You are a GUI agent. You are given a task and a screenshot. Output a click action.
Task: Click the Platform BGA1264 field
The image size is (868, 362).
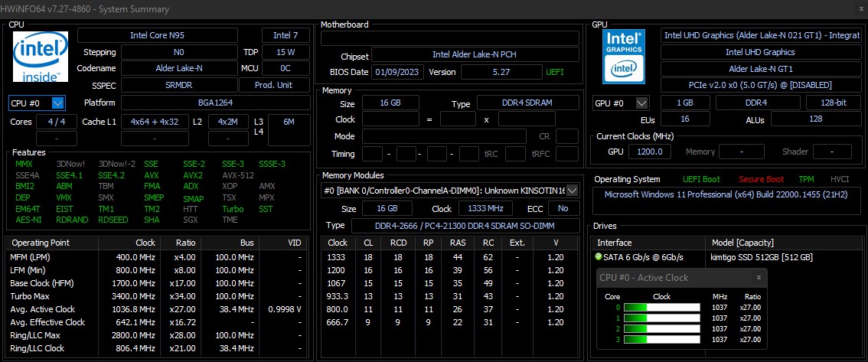215,103
